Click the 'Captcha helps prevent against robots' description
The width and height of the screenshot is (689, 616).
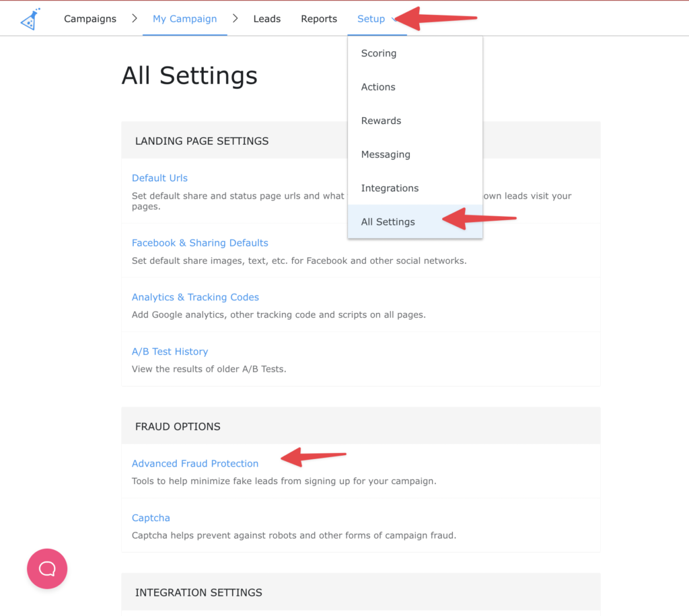pos(294,535)
